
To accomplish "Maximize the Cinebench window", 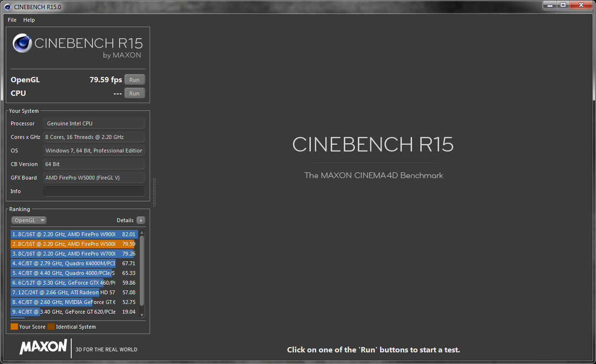I will click(x=563, y=5).
